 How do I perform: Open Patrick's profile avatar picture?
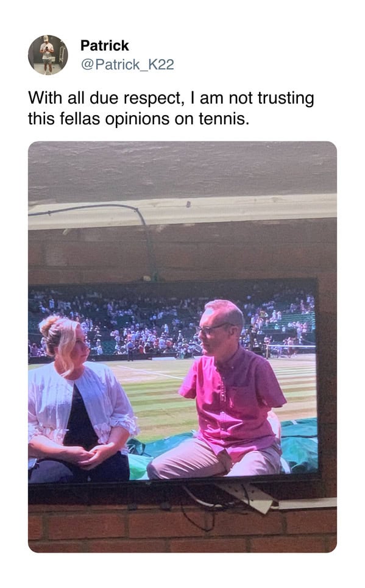(48, 55)
